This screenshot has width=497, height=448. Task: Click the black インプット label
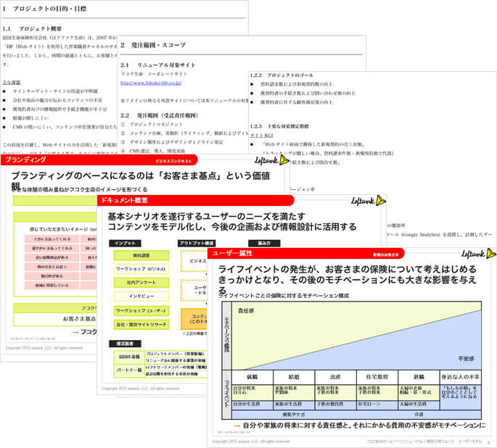coord(125,243)
